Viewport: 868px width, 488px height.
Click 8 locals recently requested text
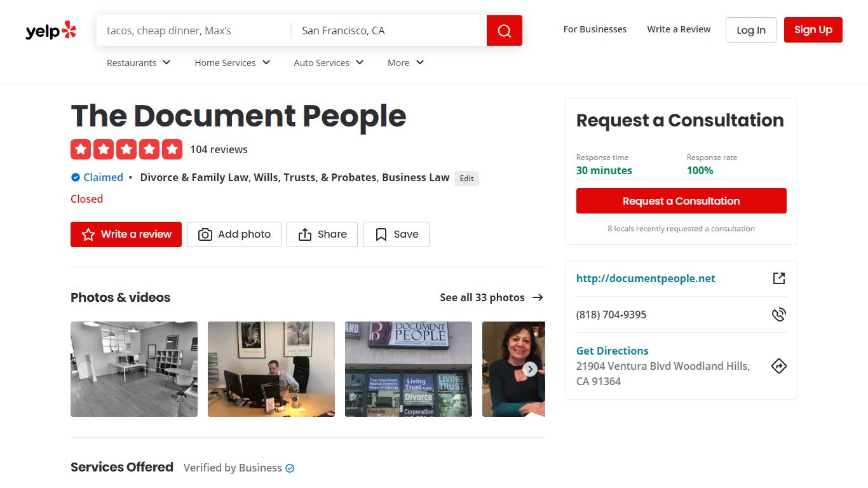pyautogui.click(x=681, y=228)
